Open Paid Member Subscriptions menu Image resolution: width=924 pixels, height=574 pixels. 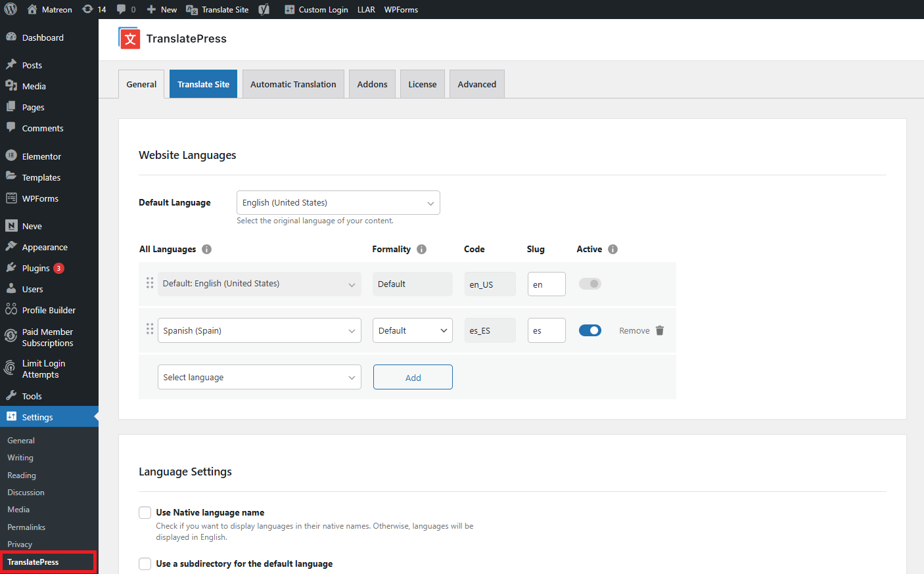[49, 338]
